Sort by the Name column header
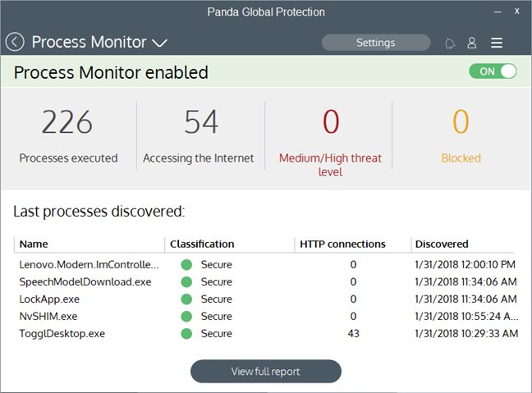Image resolution: width=532 pixels, height=393 pixels. point(34,244)
